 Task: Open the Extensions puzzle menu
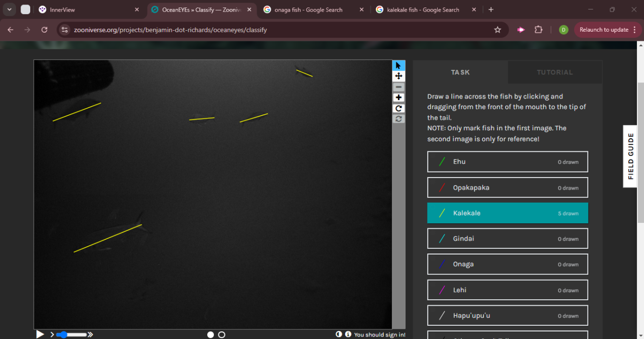(x=538, y=30)
